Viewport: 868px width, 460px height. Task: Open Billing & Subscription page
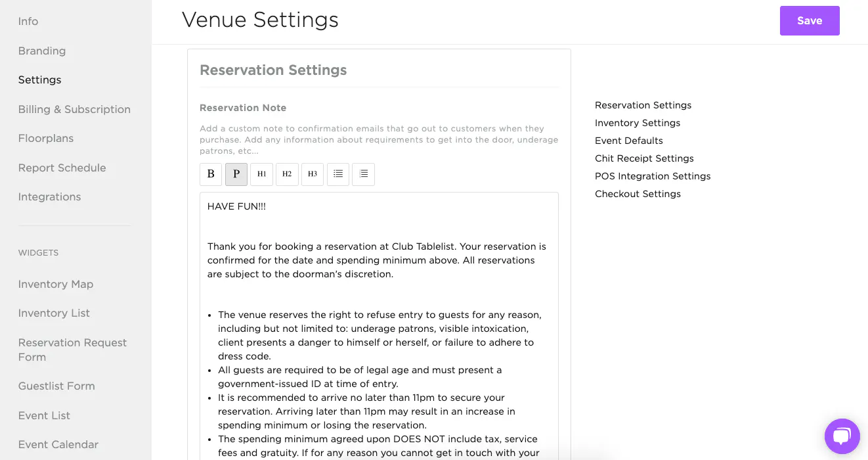pos(74,110)
